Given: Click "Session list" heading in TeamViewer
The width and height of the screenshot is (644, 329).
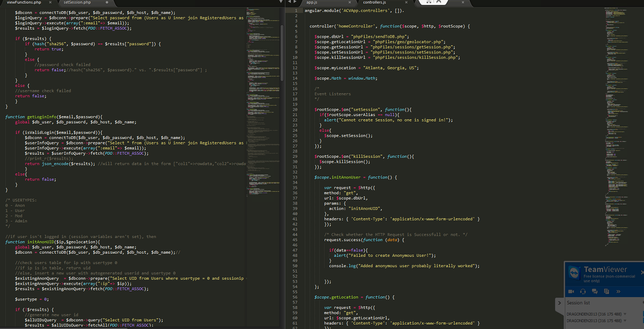Looking at the screenshot, I should coord(578,303).
